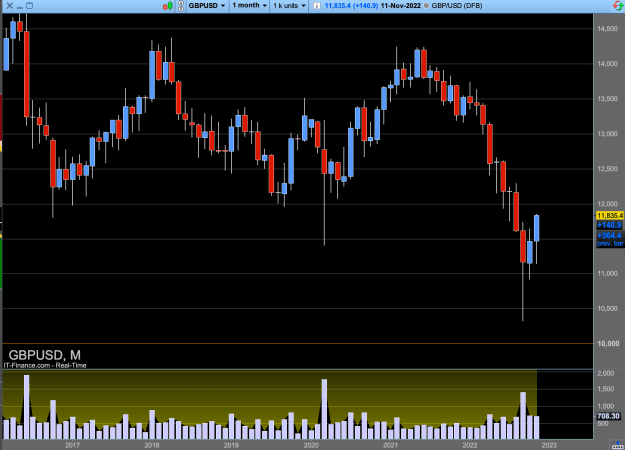Image resolution: width=625 pixels, height=450 pixels.
Task: Open the GBPUSD instrument dropdown
Action: click(x=207, y=6)
